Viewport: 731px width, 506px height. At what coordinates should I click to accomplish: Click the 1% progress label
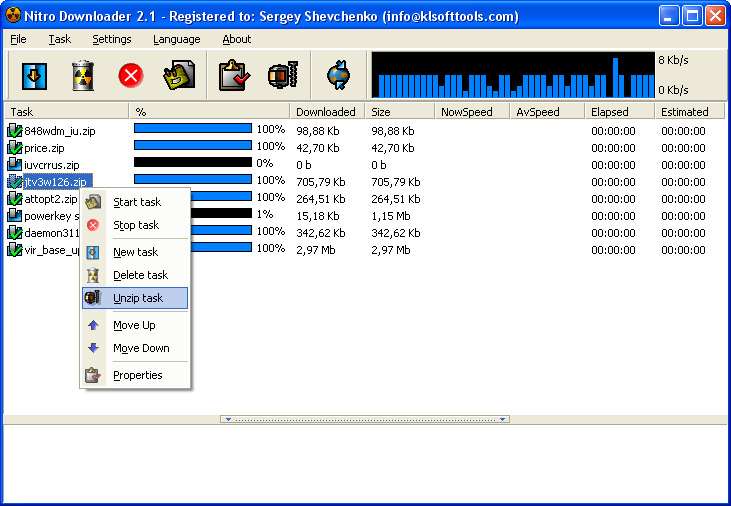[x=265, y=214]
